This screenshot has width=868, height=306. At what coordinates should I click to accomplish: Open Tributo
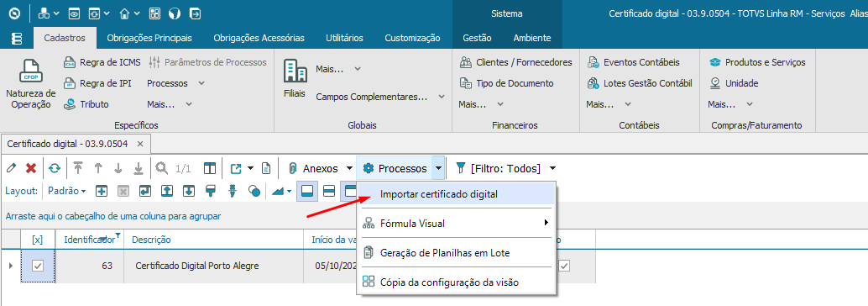point(86,104)
